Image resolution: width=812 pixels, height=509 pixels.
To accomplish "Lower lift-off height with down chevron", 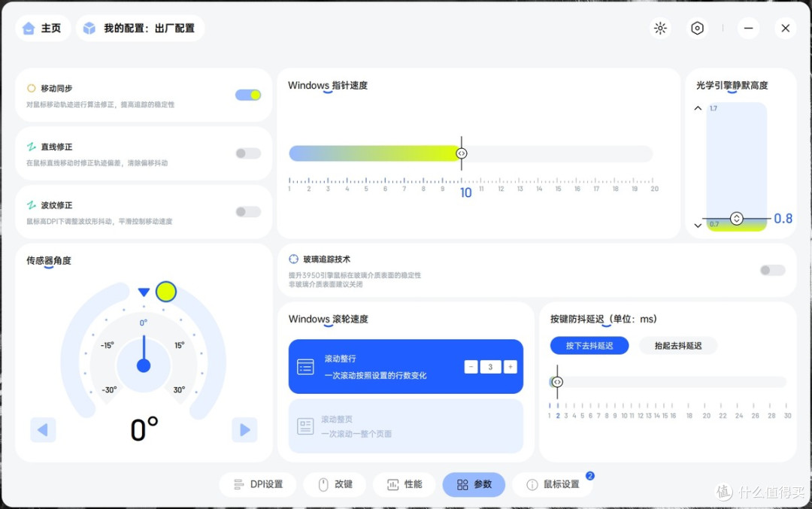I will (698, 226).
